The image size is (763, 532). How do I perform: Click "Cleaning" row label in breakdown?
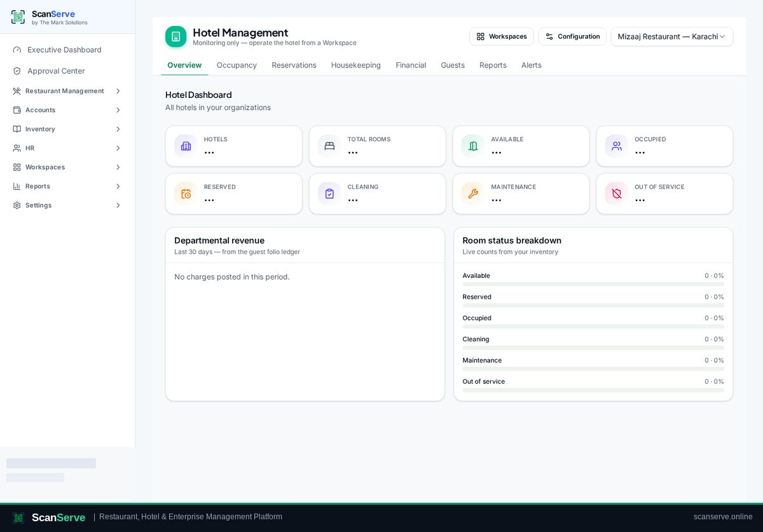[x=476, y=339]
